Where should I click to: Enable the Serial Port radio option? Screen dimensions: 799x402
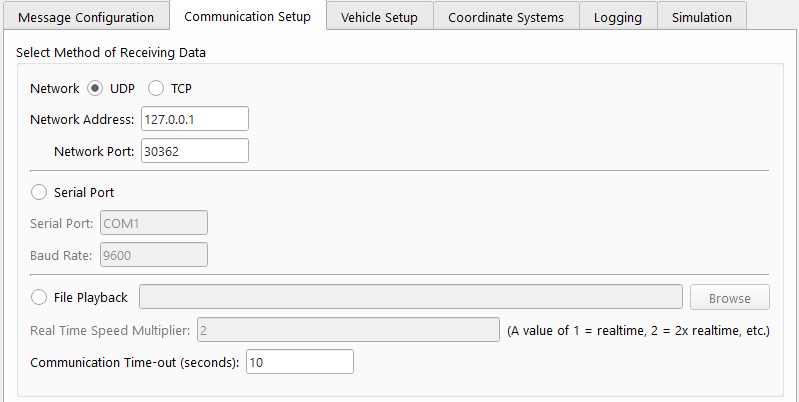39,191
